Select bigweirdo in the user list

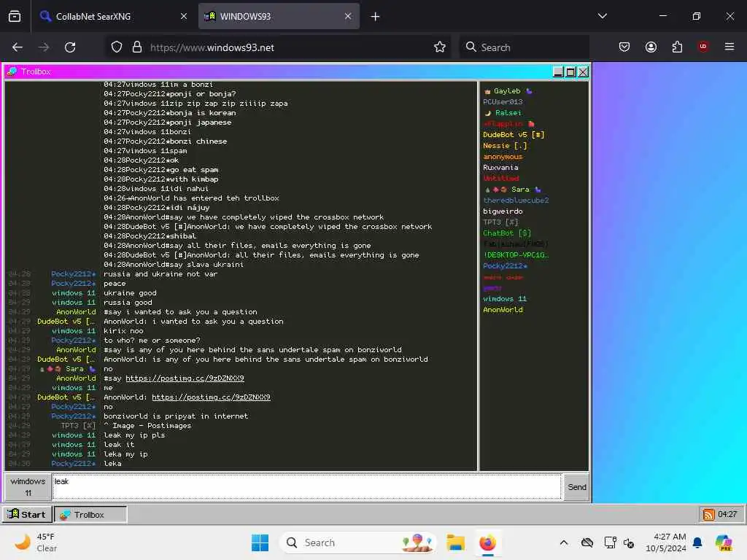pos(503,211)
